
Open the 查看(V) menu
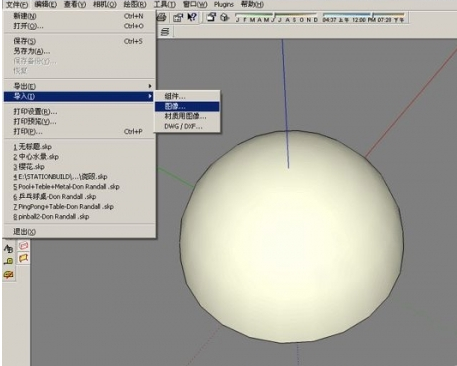[x=75, y=5]
